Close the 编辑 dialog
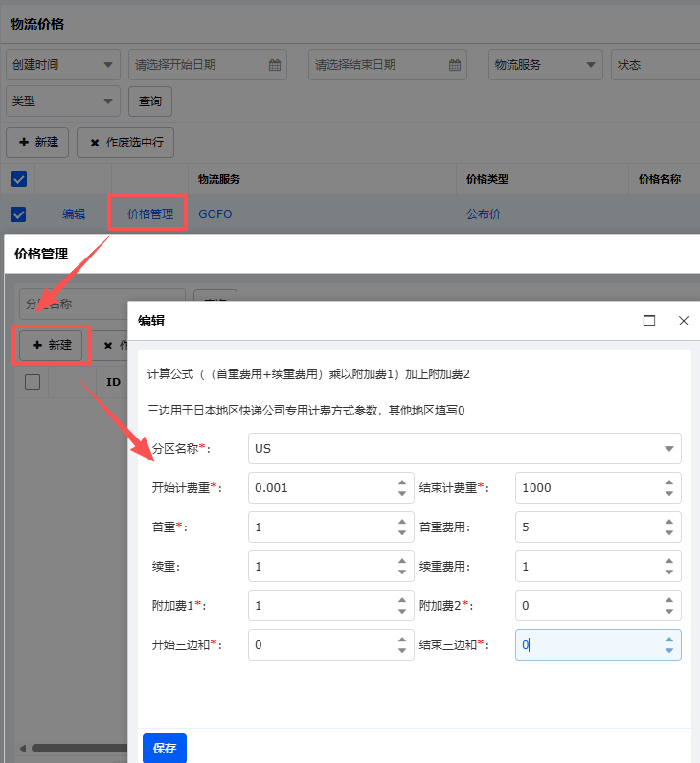 tap(684, 321)
